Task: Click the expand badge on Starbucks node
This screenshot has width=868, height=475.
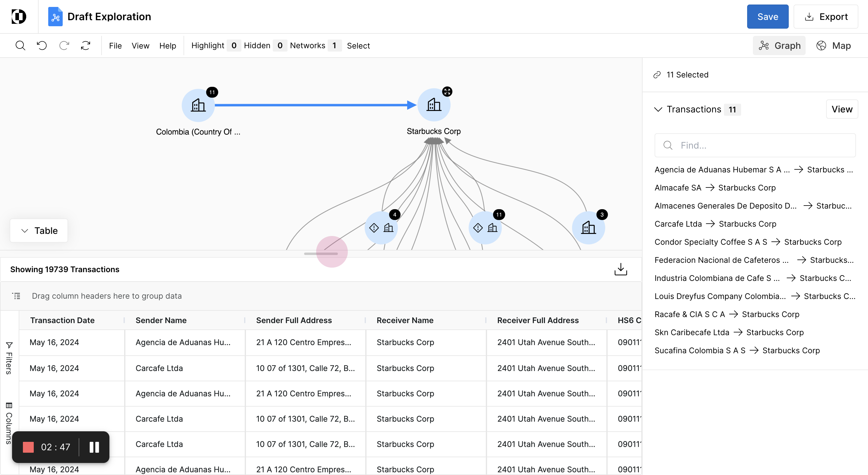Action: point(447,92)
